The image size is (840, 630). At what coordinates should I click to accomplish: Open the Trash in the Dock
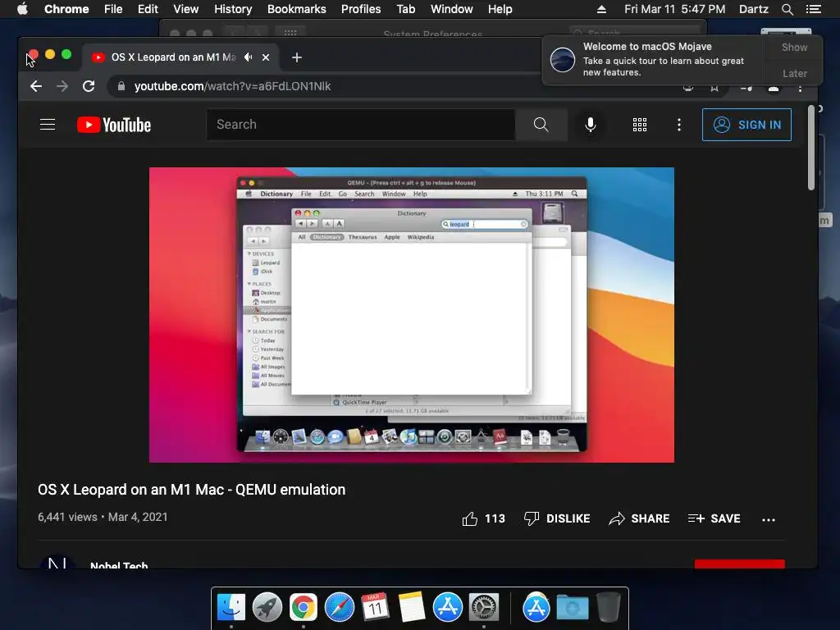pyautogui.click(x=608, y=608)
